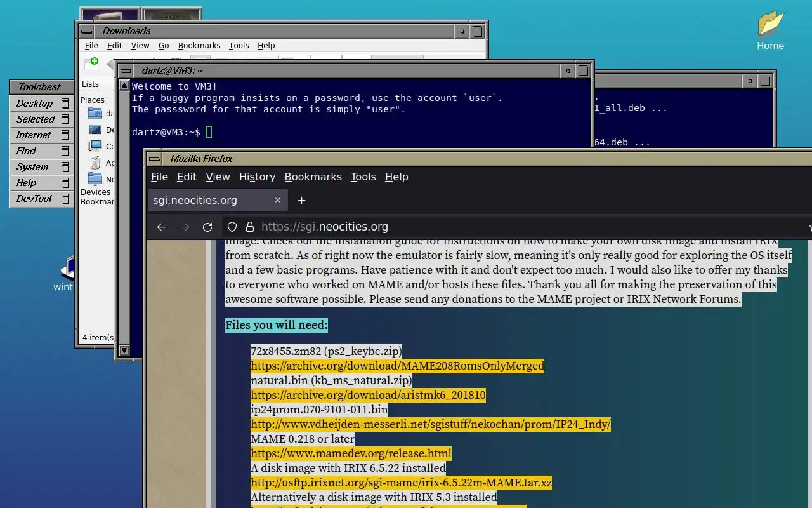Open Firefox View menu
Viewport: 812px width, 508px height.
point(218,177)
